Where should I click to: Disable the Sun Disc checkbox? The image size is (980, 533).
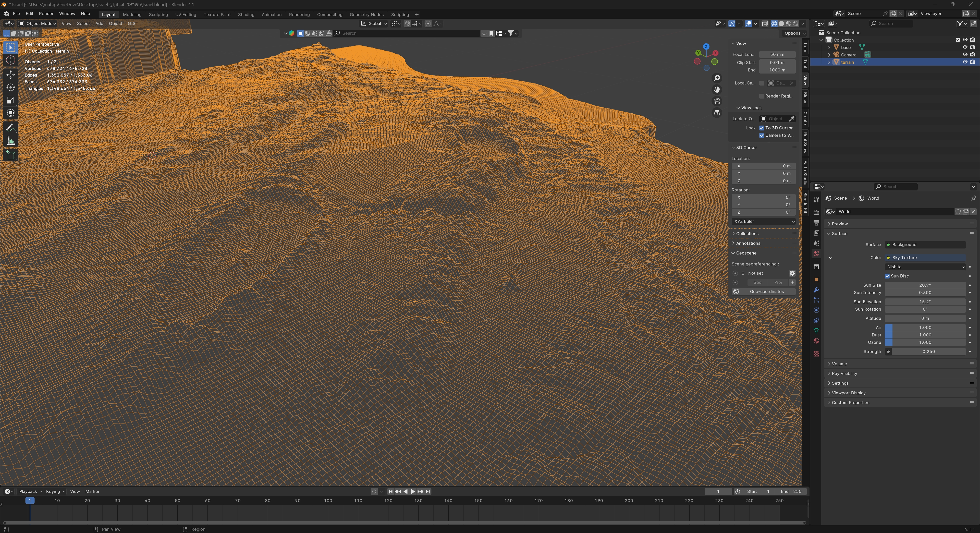tap(887, 276)
